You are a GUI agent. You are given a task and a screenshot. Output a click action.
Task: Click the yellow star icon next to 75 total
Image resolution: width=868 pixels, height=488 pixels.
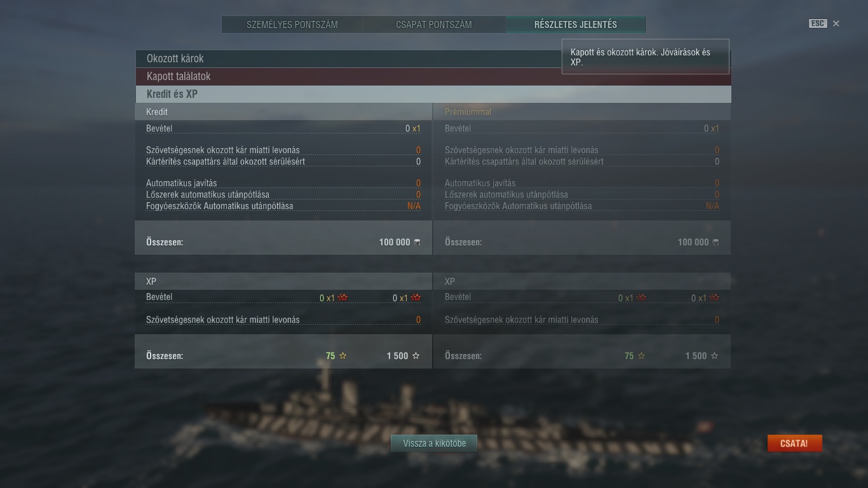(x=343, y=356)
